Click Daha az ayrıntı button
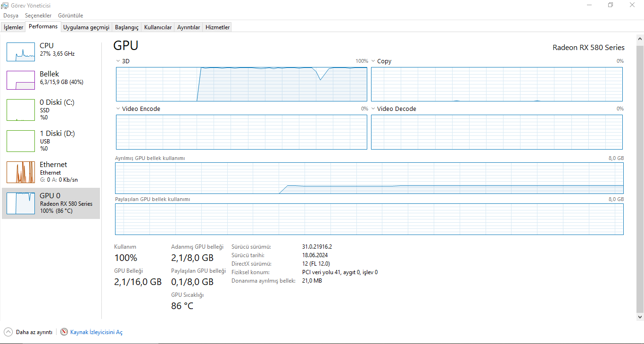The image size is (644, 344). [28, 332]
